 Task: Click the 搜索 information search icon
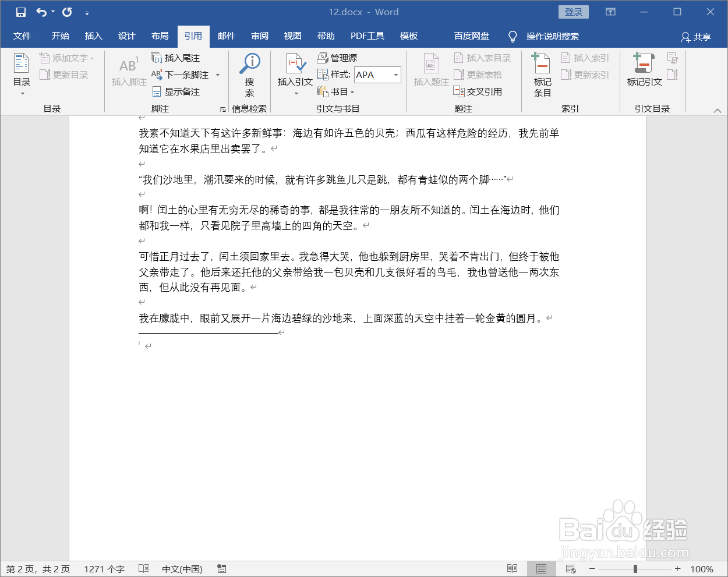tap(250, 75)
